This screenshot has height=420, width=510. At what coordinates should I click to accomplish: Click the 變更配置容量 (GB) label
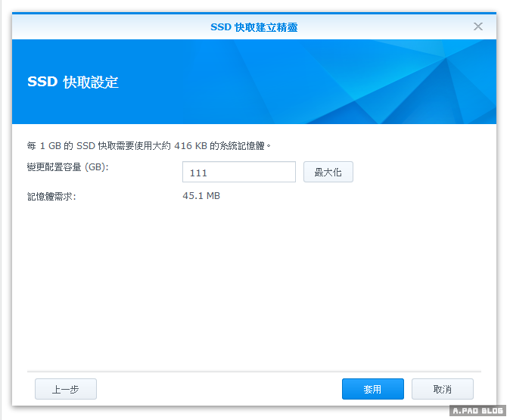click(x=68, y=167)
